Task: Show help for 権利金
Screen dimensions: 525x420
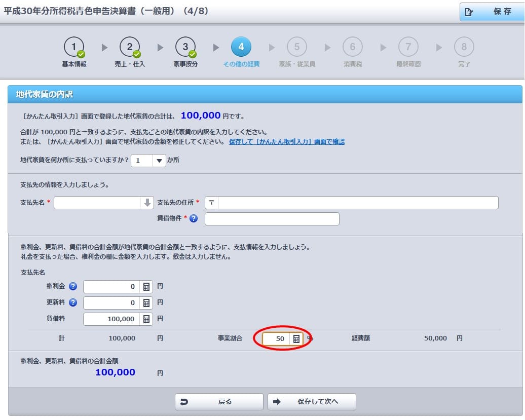Action: (72, 286)
